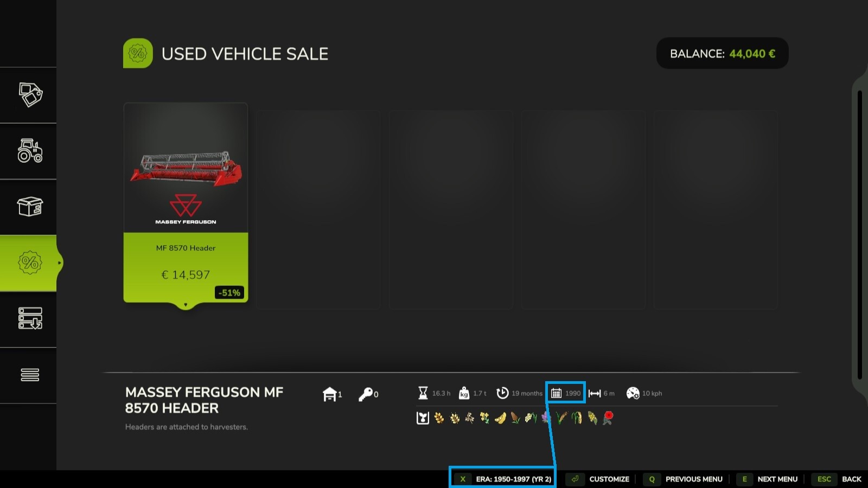Click the leased key count icon
This screenshot has width=868, height=488.
pyautogui.click(x=366, y=394)
